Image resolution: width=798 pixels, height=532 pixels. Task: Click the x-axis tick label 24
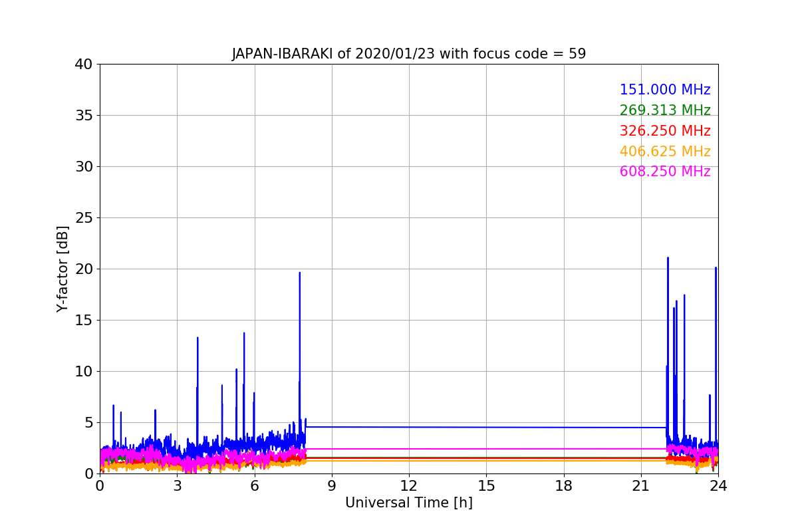point(718,486)
